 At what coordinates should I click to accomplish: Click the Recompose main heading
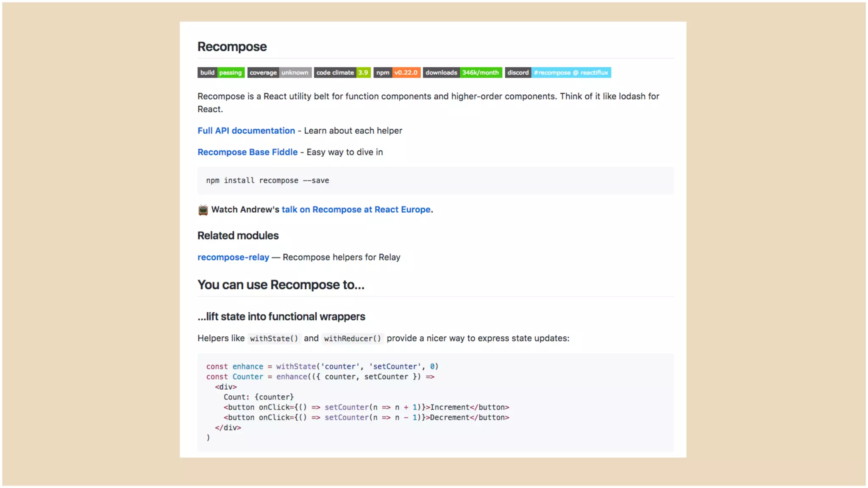[x=232, y=47]
